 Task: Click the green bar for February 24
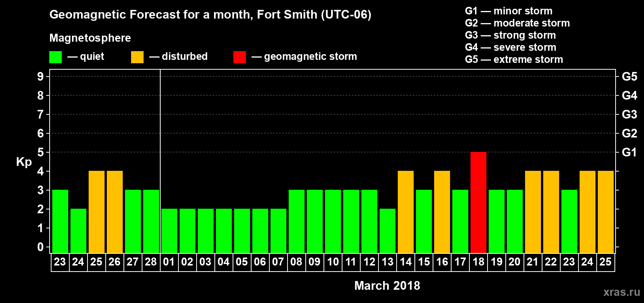click(78, 231)
